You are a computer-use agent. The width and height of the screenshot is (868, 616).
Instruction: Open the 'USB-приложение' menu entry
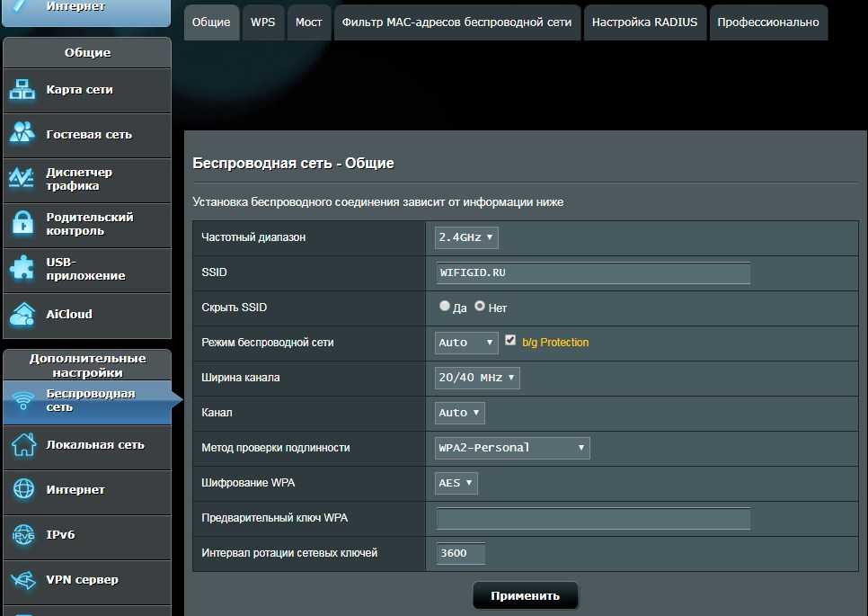85,269
